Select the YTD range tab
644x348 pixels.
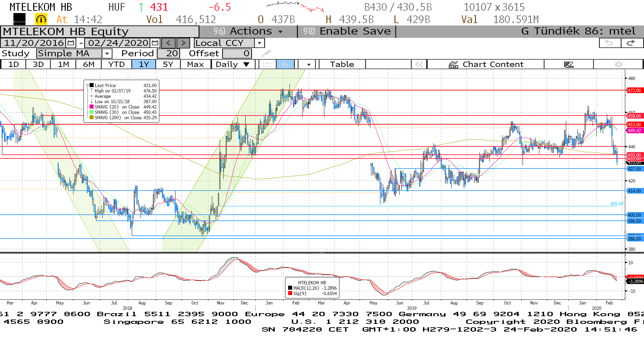click(x=116, y=64)
